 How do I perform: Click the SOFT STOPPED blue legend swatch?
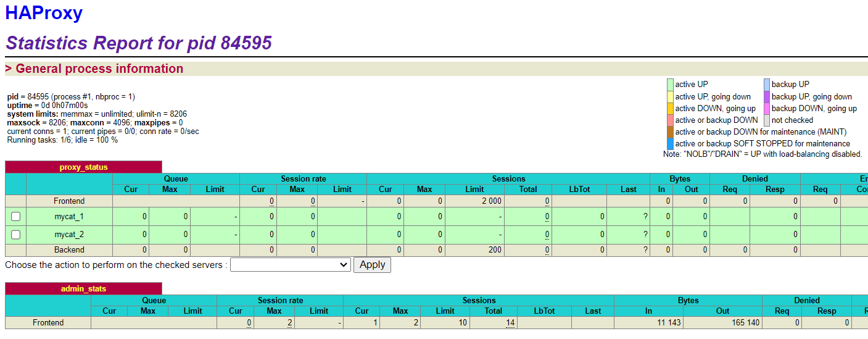pyautogui.click(x=670, y=143)
